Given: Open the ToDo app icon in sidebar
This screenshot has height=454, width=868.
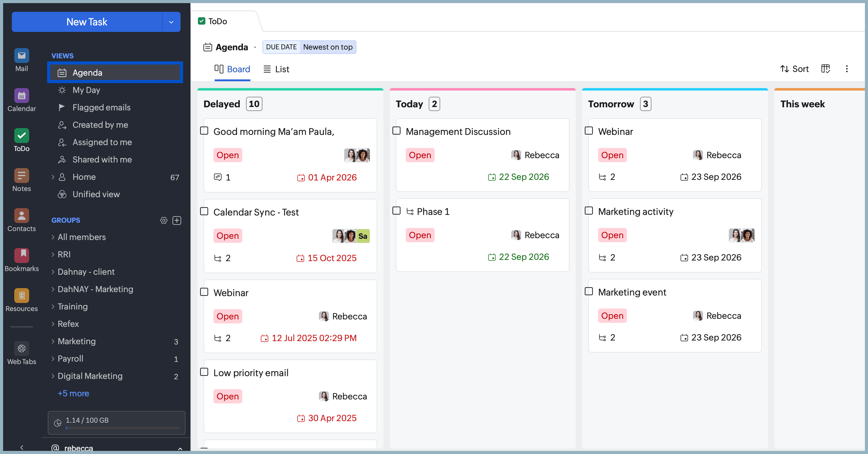Looking at the screenshot, I should (22, 136).
